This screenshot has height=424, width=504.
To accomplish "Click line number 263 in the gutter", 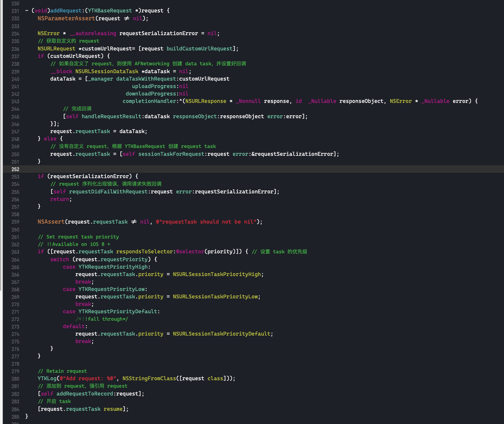I will (15, 252).
